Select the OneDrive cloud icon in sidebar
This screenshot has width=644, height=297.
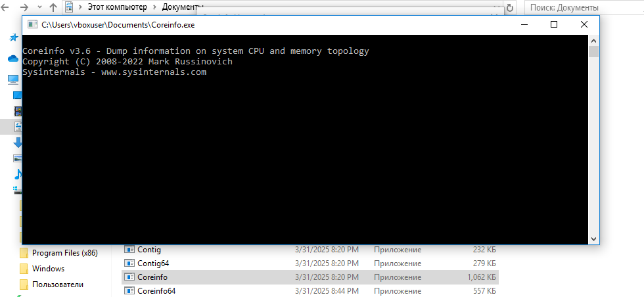coord(14,58)
